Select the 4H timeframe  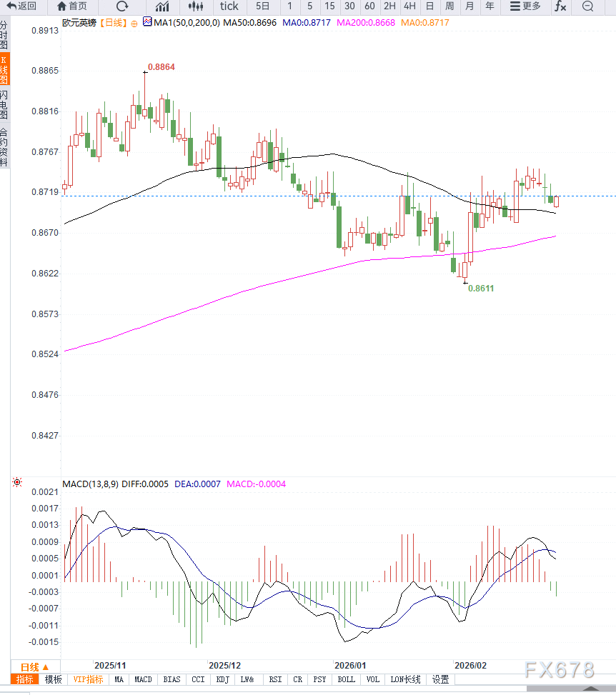(x=409, y=6)
